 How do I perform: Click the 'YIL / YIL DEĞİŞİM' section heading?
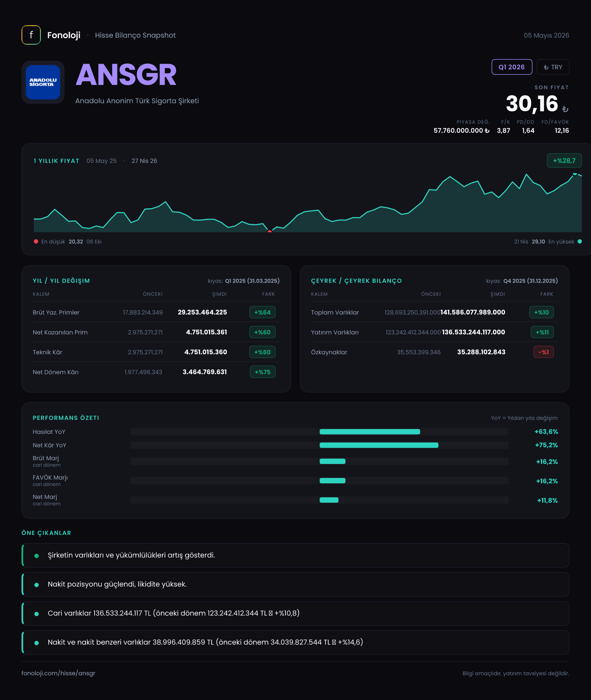61,281
